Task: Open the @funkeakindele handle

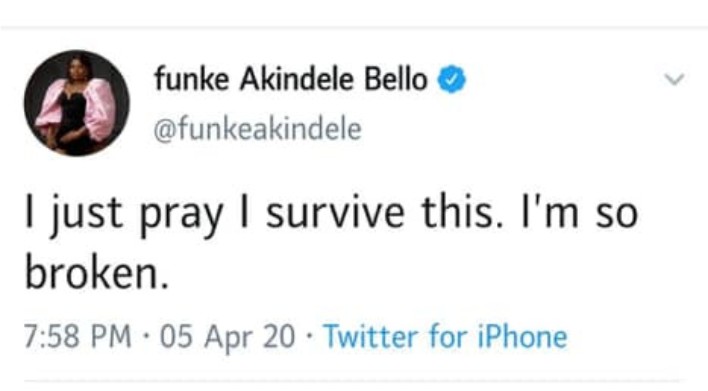Action: coord(258,129)
